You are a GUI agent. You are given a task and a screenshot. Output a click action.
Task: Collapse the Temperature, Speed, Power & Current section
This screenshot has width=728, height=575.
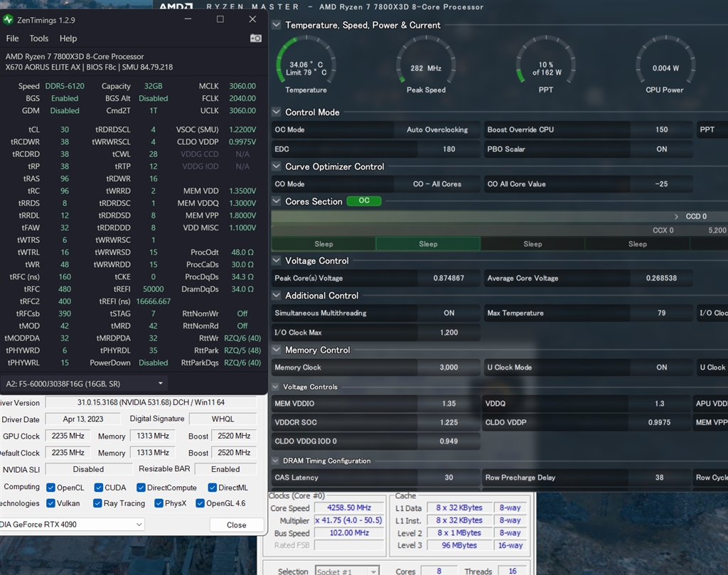(x=277, y=25)
